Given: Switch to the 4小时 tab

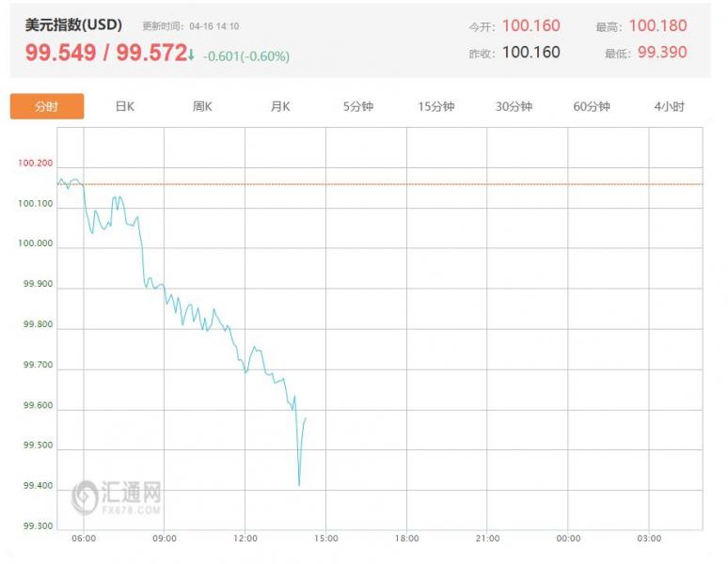Looking at the screenshot, I should 670,106.
